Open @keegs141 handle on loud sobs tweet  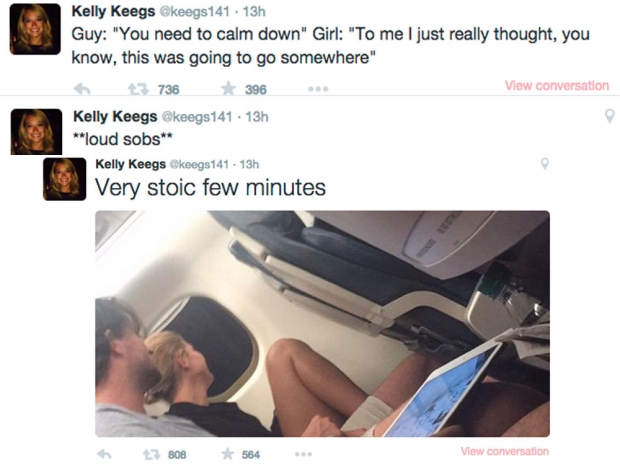[197, 117]
